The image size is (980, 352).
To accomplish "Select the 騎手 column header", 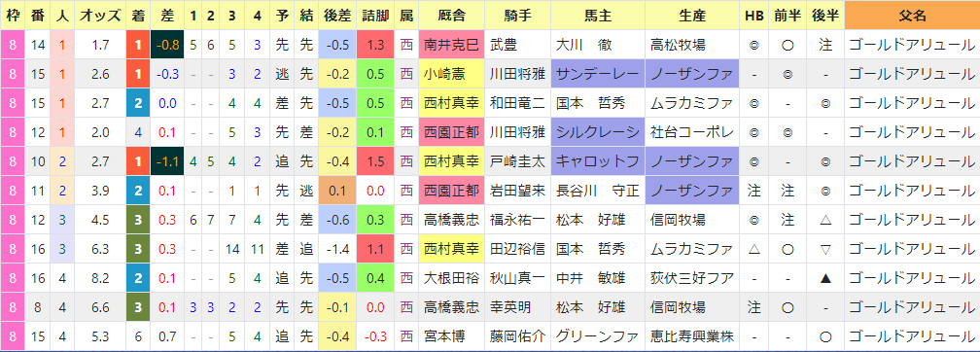I will 518,16.
